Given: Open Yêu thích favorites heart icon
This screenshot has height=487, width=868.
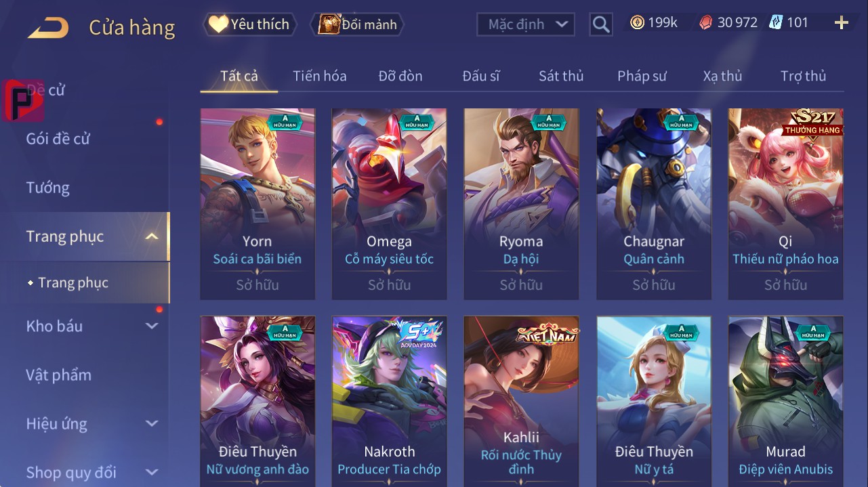Looking at the screenshot, I should 218,24.
